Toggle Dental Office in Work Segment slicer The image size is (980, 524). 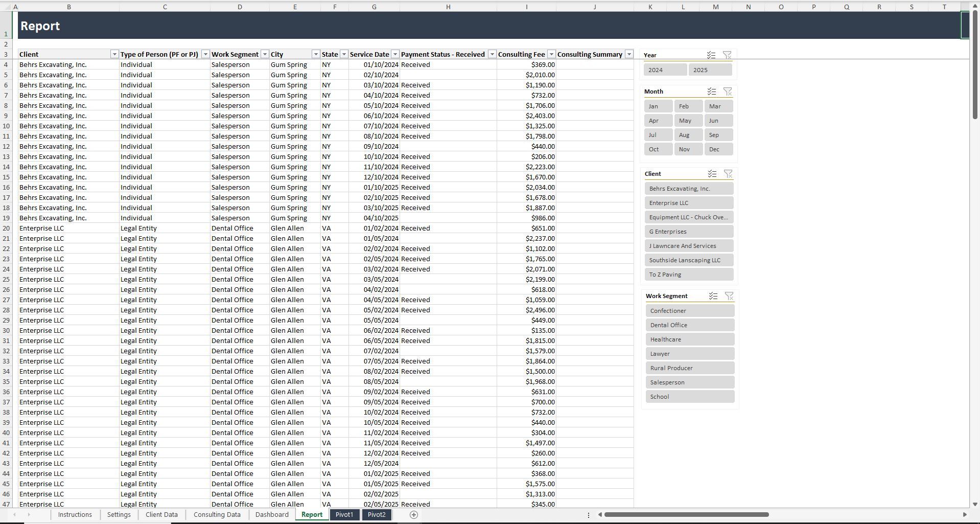tap(689, 325)
